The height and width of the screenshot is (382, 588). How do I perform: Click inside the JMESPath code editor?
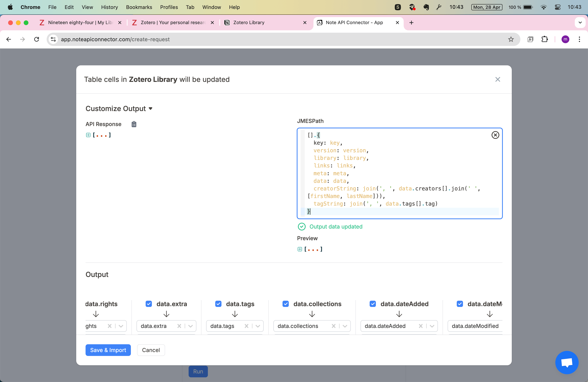400,173
